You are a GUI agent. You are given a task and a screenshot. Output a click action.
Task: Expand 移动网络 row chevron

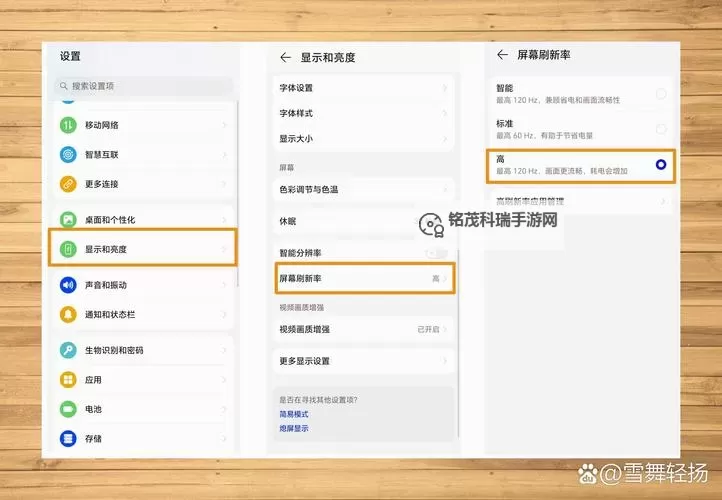click(224, 125)
